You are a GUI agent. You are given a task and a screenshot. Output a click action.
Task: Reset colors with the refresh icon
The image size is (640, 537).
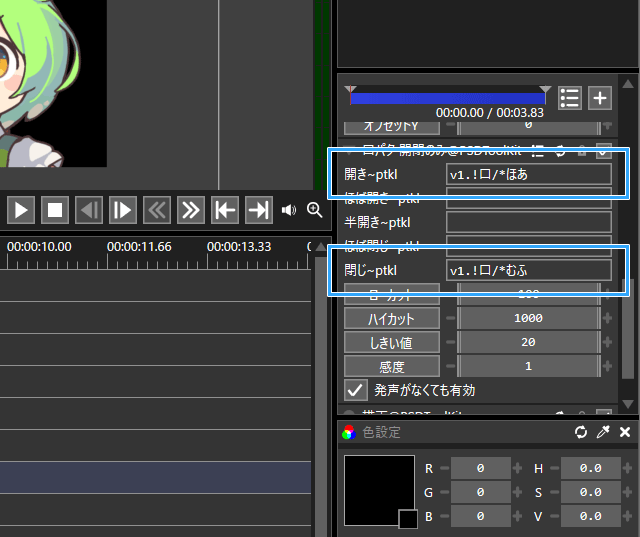(x=581, y=432)
